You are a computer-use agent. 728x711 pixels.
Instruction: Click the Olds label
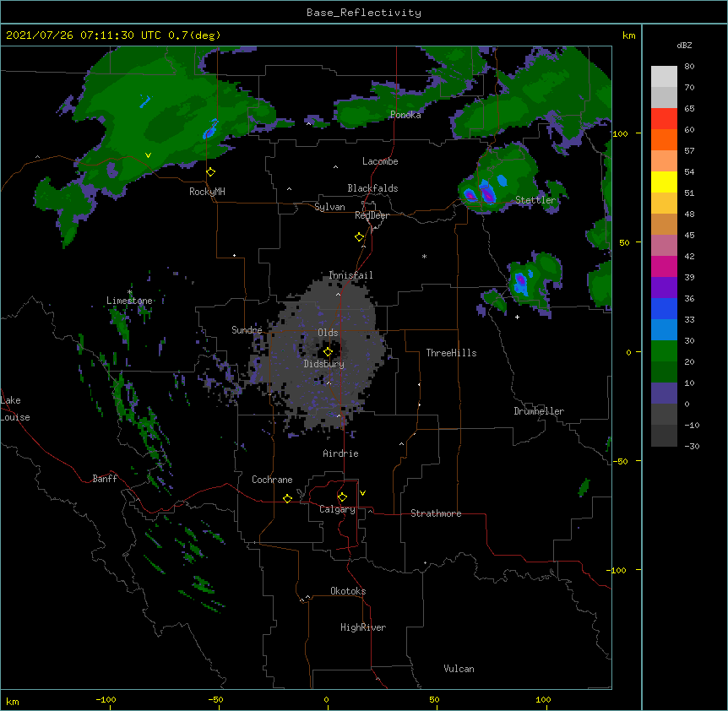click(328, 333)
